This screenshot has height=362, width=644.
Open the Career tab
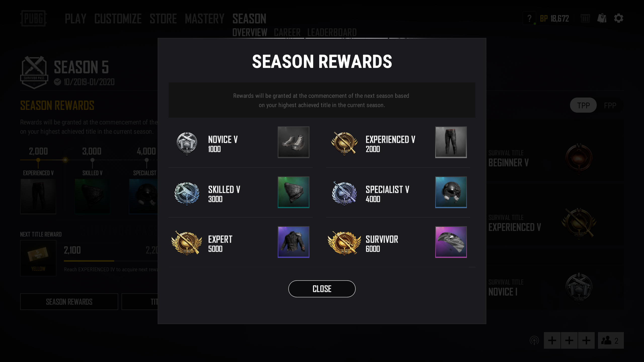tap(287, 32)
